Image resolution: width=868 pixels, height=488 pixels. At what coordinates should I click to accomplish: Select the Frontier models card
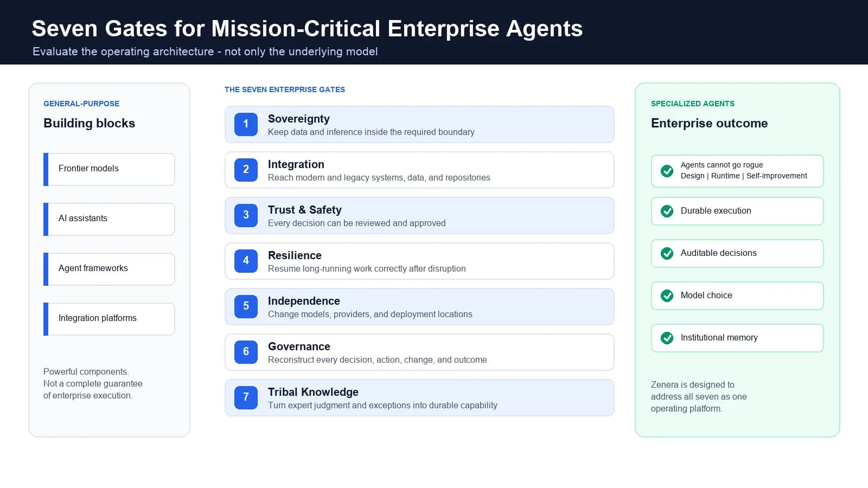pos(109,169)
